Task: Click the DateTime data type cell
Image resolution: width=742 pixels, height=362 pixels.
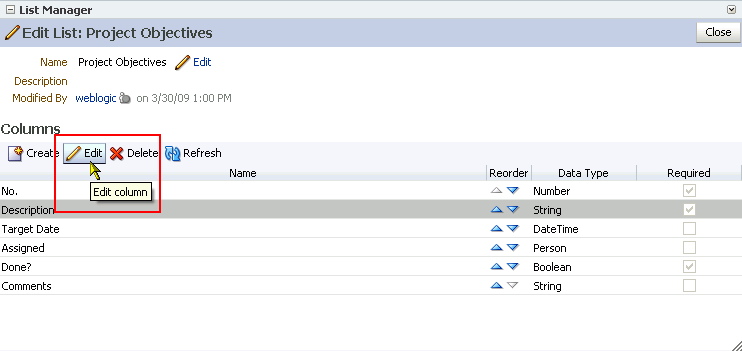Action: [x=556, y=229]
